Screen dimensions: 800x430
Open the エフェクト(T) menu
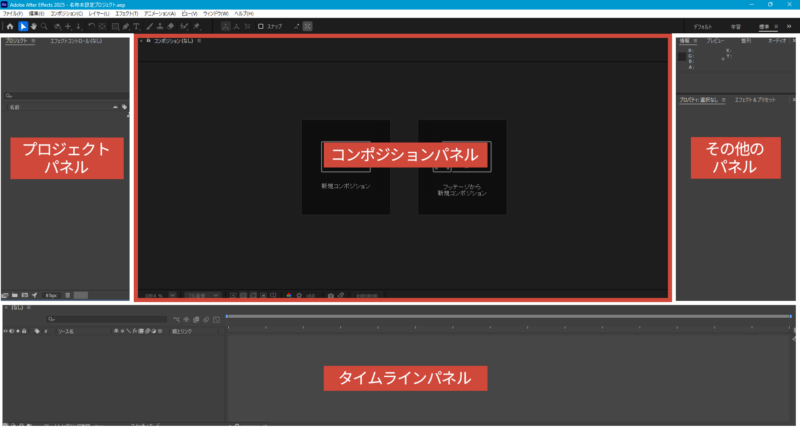point(127,14)
